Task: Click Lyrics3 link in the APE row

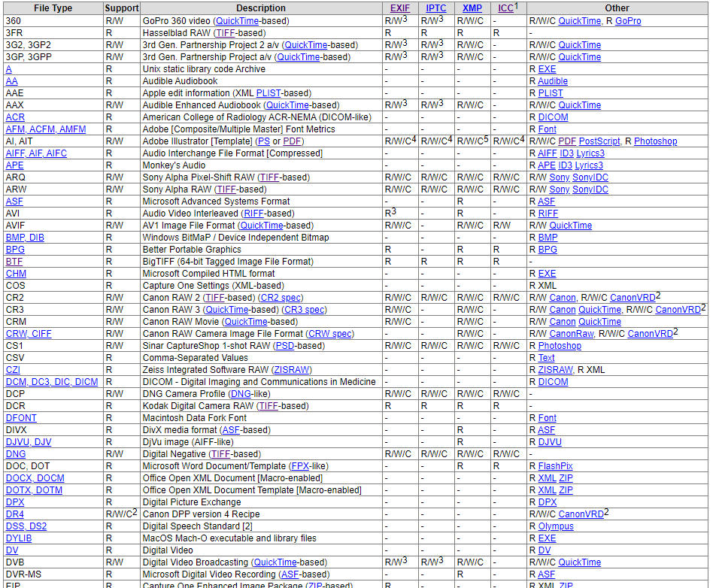Action: 588,165
